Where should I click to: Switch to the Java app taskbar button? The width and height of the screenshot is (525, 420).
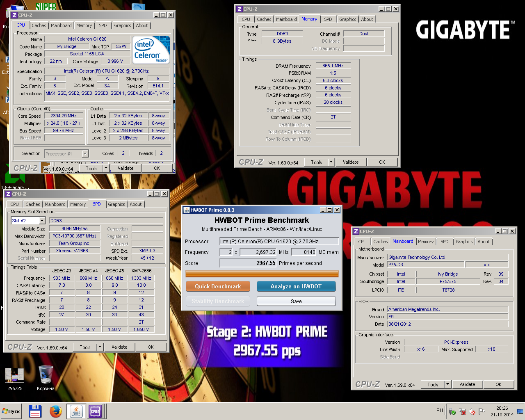pyautogui.click(x=76, y=411)
